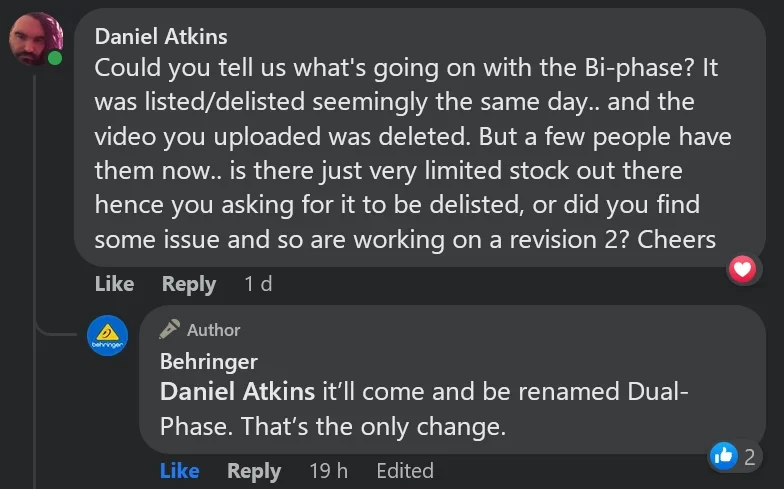784x489 pixels.
Task: Like Daniel Atkins' comment
Action: click(114, 284)
